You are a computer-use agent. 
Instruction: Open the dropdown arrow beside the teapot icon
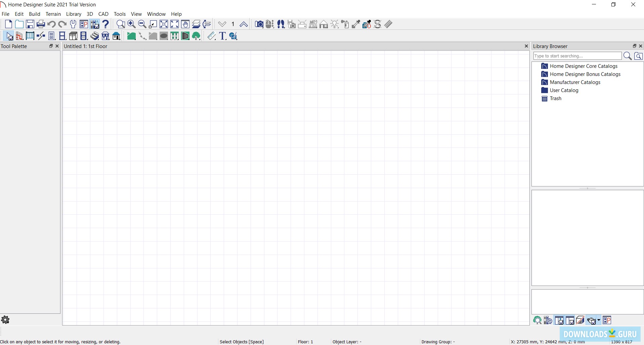click(x=599, y=320)
